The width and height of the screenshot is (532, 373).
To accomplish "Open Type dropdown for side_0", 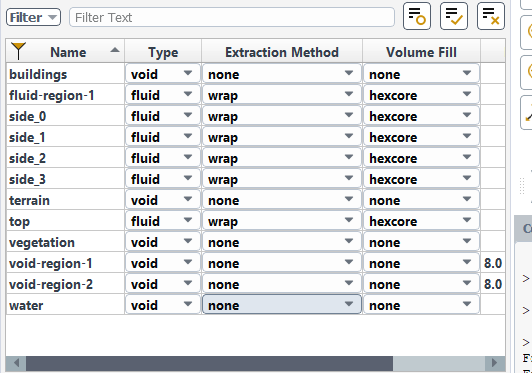I will pos(163,116).
